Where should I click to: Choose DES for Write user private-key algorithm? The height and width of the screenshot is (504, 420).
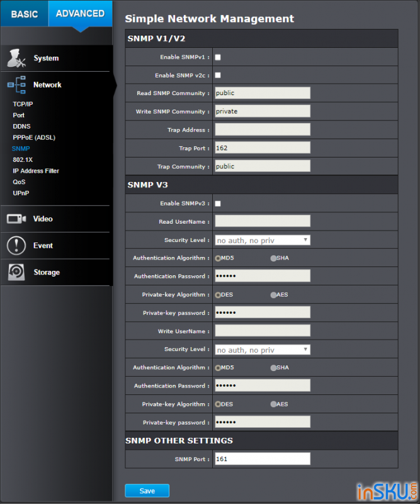tap(219, 404)
